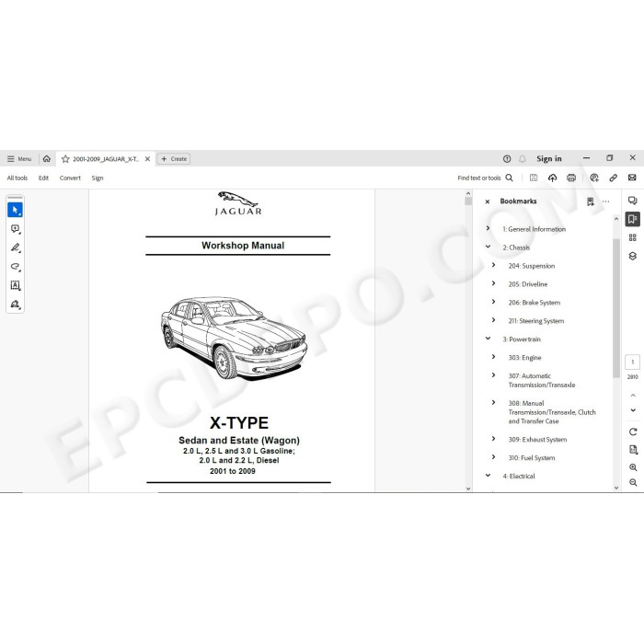Zoom out of the page
Screen dimensions: 644x644
tap(633, 483)
